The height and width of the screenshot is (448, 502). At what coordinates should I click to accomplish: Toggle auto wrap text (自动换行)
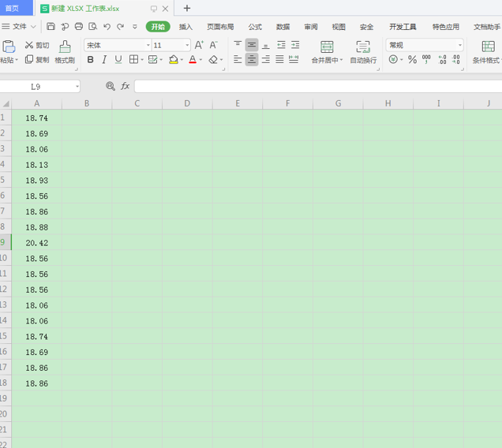(363, 52)
